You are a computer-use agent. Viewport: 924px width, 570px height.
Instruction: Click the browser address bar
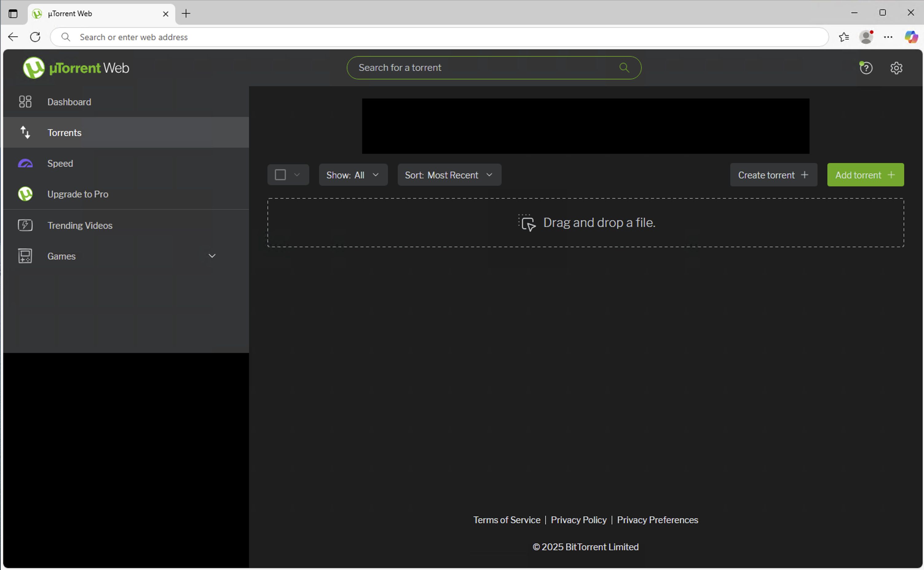coord(439,37)
